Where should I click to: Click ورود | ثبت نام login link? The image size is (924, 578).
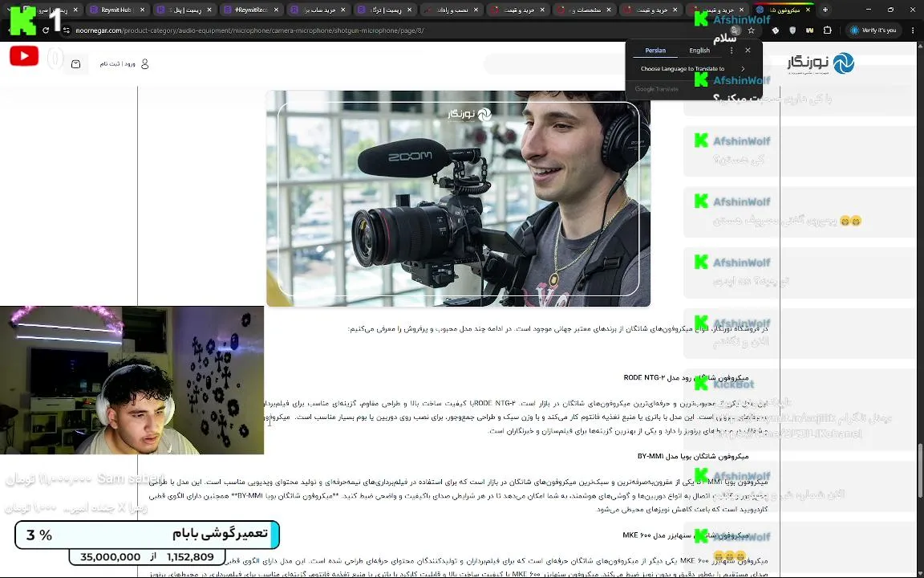(x=117, y=63)
